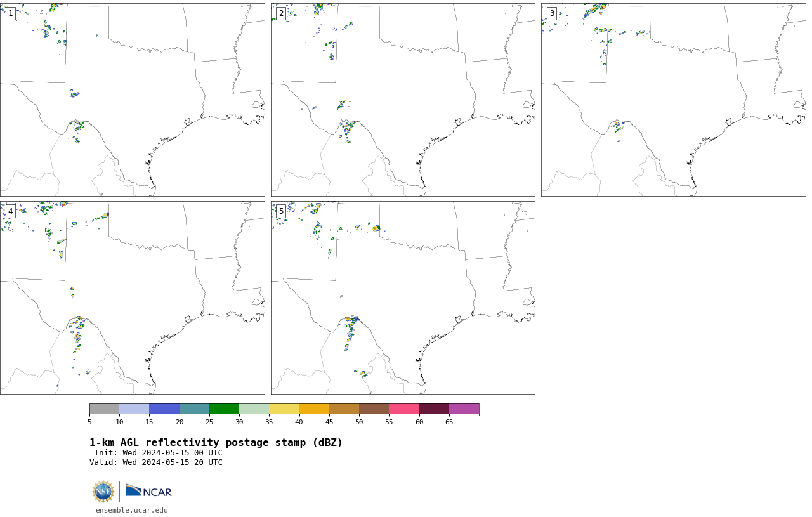Click the orange 40-45 dBZ swatch
The image size is (812, 517).
point(314,409)
